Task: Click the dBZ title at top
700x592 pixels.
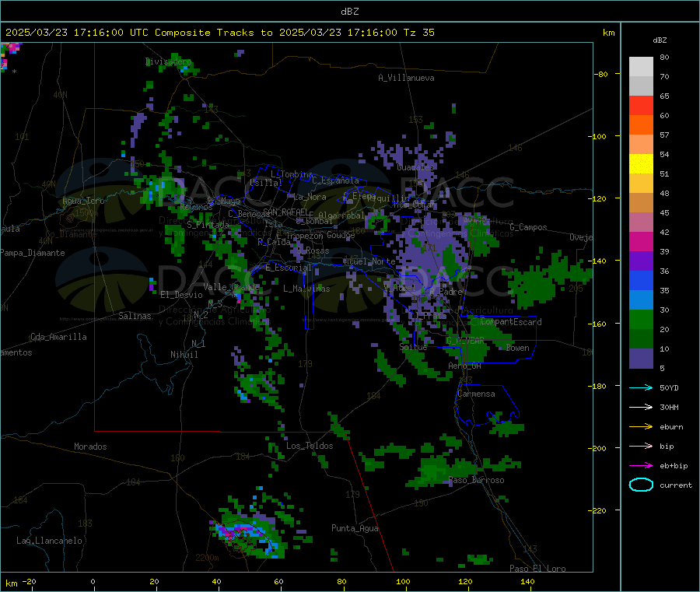Action: point(349,12)
